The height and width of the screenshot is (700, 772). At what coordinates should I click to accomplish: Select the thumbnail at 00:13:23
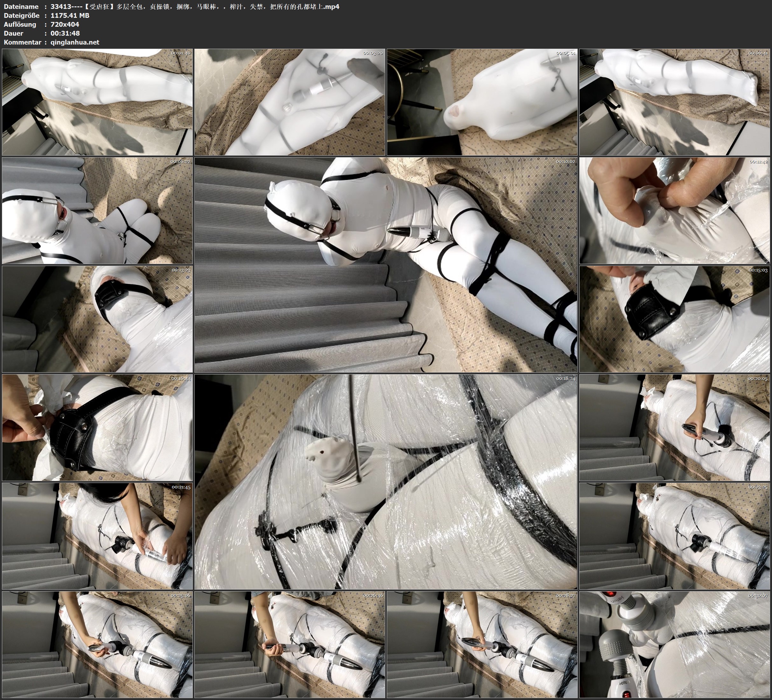click(x=97, y=319)
